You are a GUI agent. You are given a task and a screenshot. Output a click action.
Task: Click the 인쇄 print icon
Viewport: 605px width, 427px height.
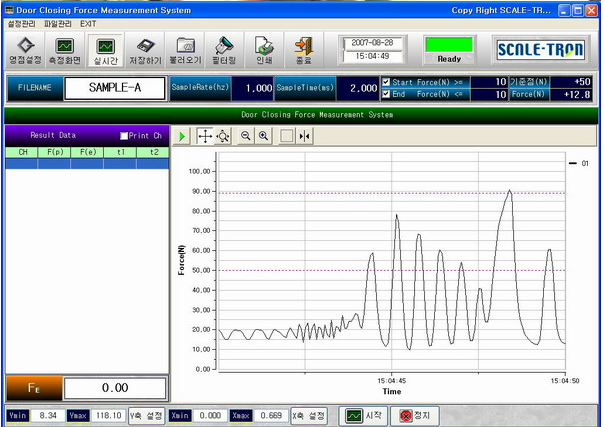coord(264,51)
